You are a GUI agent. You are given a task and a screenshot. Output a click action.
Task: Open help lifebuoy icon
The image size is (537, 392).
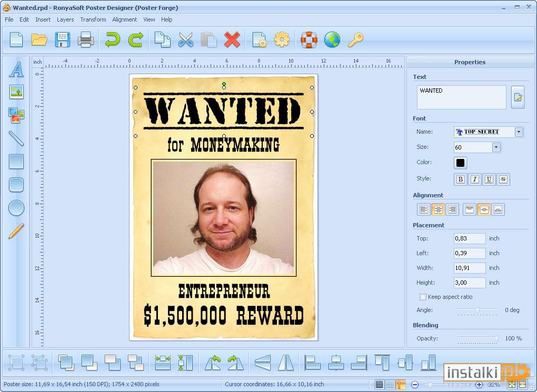(x=309, y=39)
